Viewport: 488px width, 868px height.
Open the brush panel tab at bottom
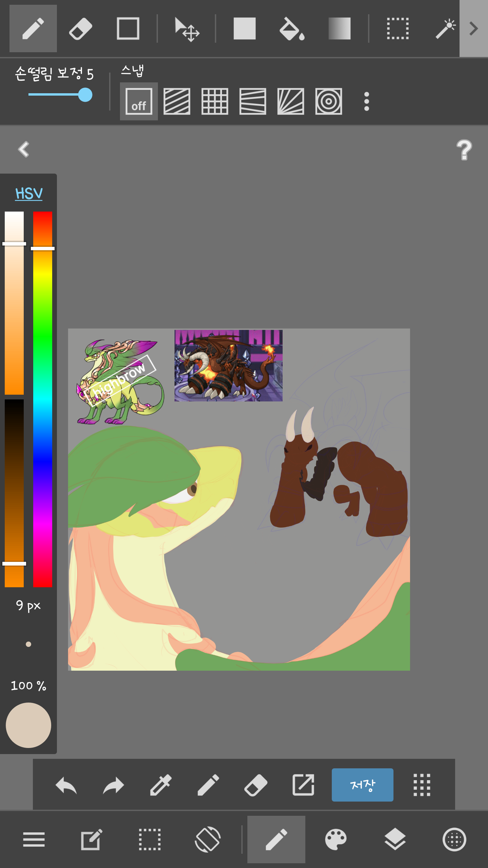(276, 840)
